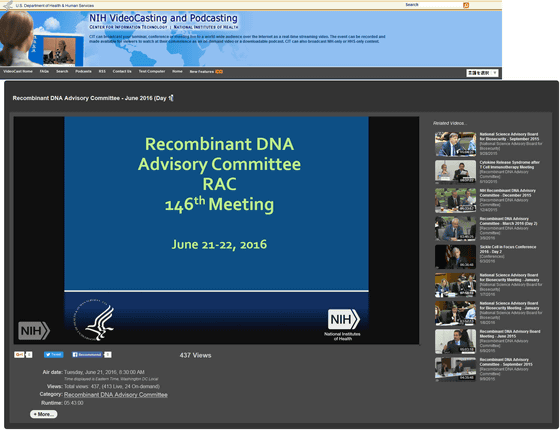Click 'Sickle Cell in Focus Conference 2016 - Day 2' title
Screen dimensions: 560x430
pyautogui.click(x=508, y=249)
